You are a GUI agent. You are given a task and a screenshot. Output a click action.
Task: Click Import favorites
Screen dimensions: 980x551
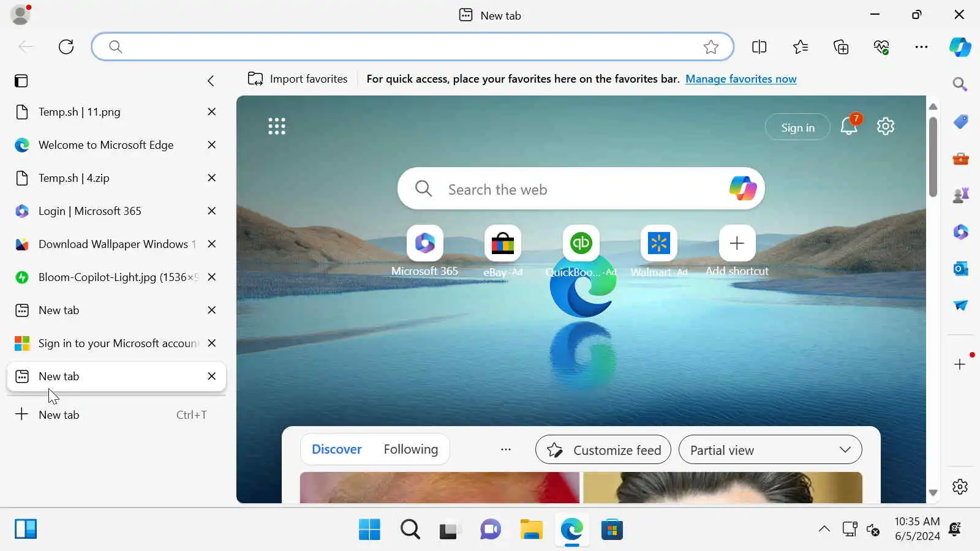pos(298,79)
